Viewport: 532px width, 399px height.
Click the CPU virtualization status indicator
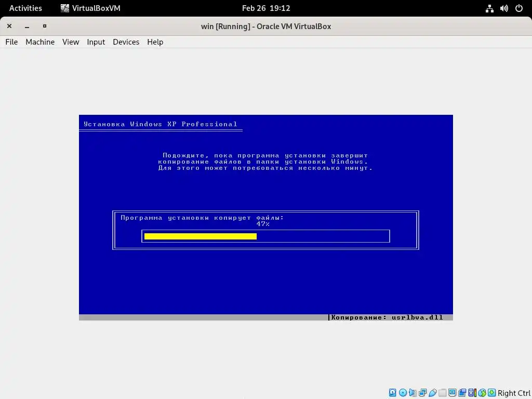pyautogui.click(x=472, y=393)
